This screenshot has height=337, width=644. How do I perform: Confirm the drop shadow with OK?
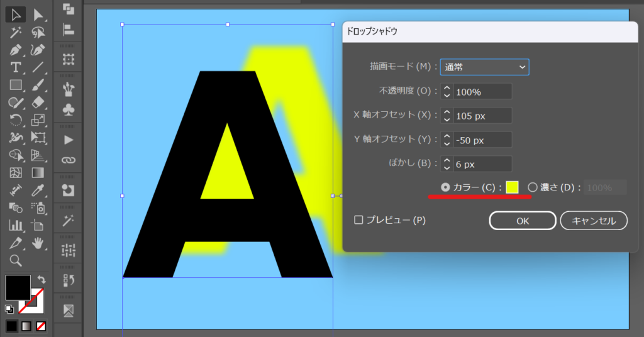[x=523, y=221]
